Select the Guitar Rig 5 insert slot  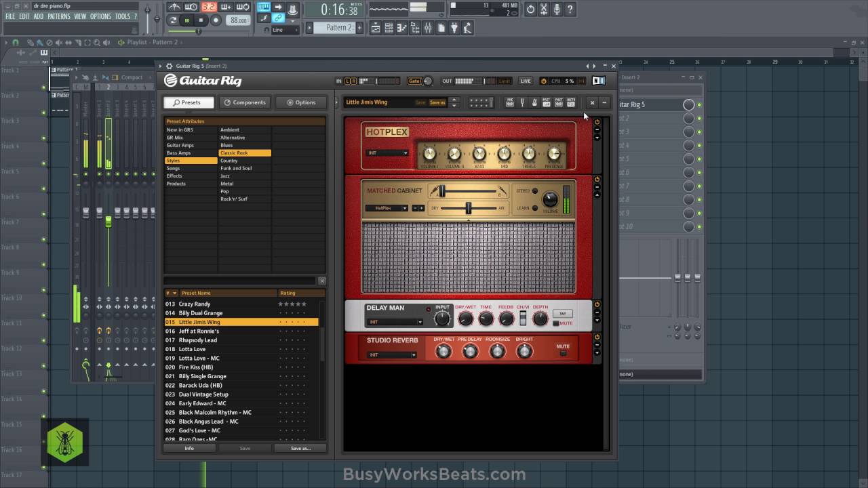click(x=650, y=104)
